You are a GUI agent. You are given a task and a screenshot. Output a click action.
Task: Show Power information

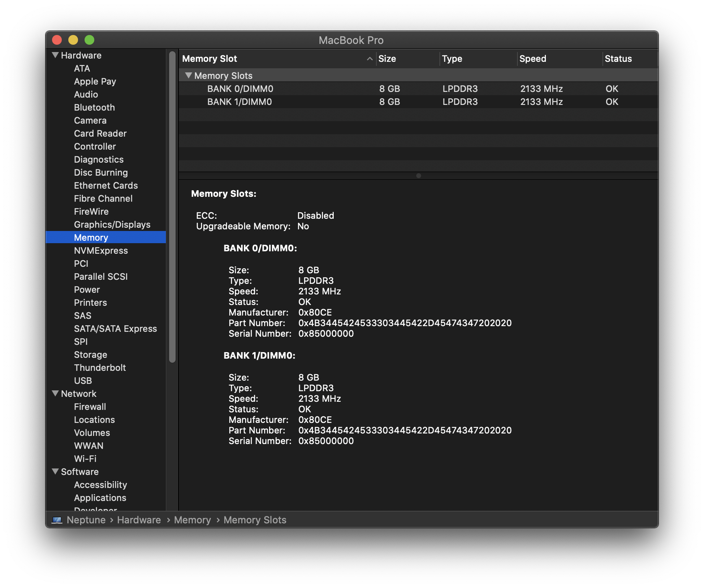point(87,290)
